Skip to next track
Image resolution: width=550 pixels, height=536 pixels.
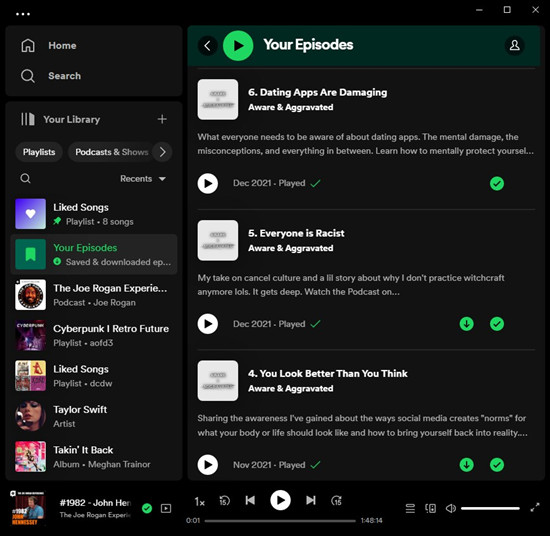point(311,500)
